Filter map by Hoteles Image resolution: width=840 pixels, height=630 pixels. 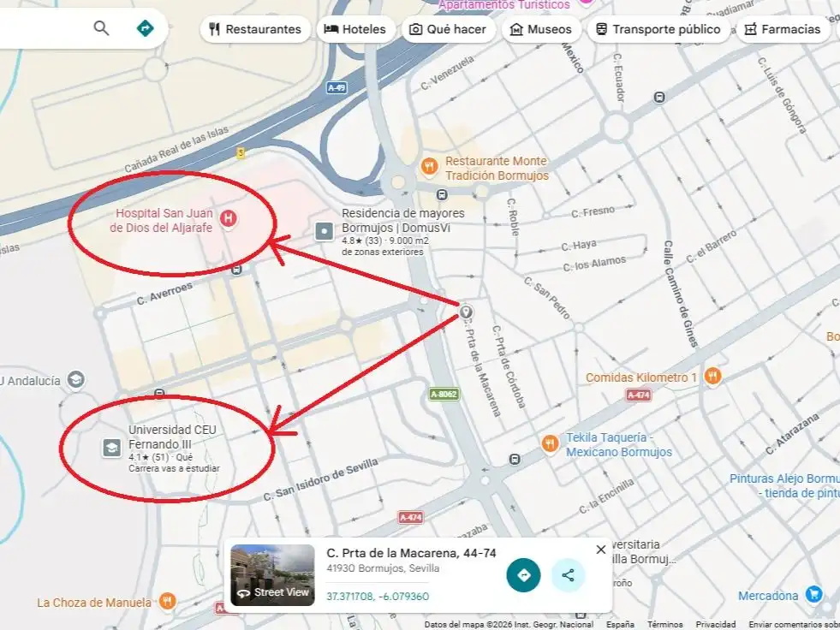coord(355,29)
